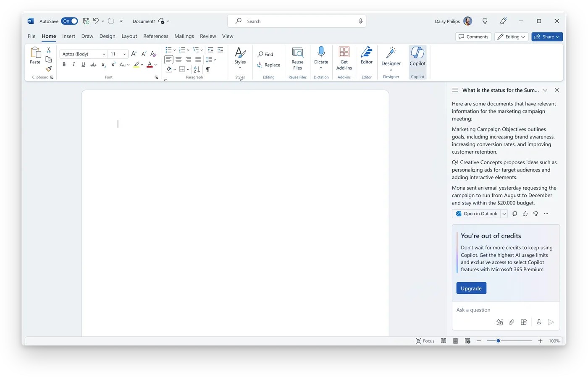Expand the bullets list dropdown arrow
Image resolution: width=588 pixels, height=377 pixels.
tap(175, 50)
